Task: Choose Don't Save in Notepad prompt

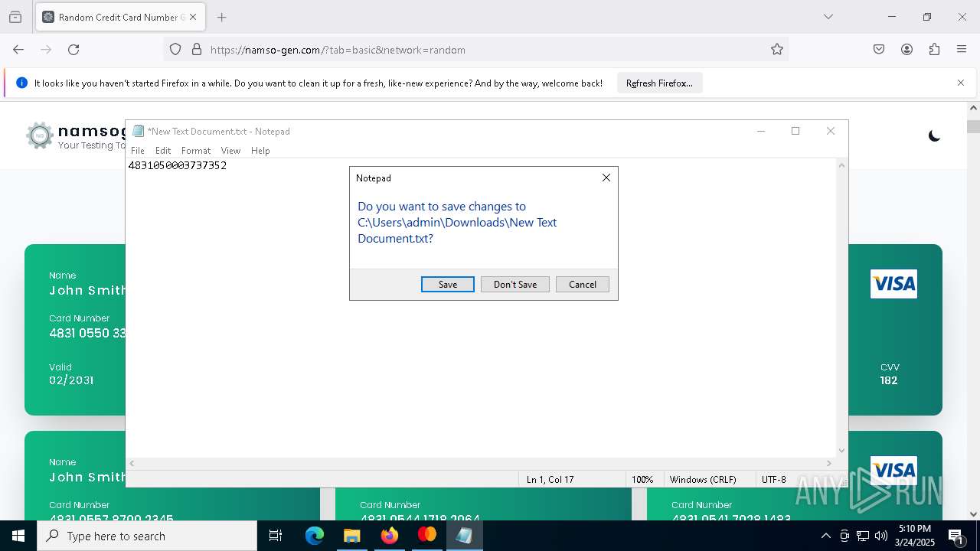Action: (515, 284)
